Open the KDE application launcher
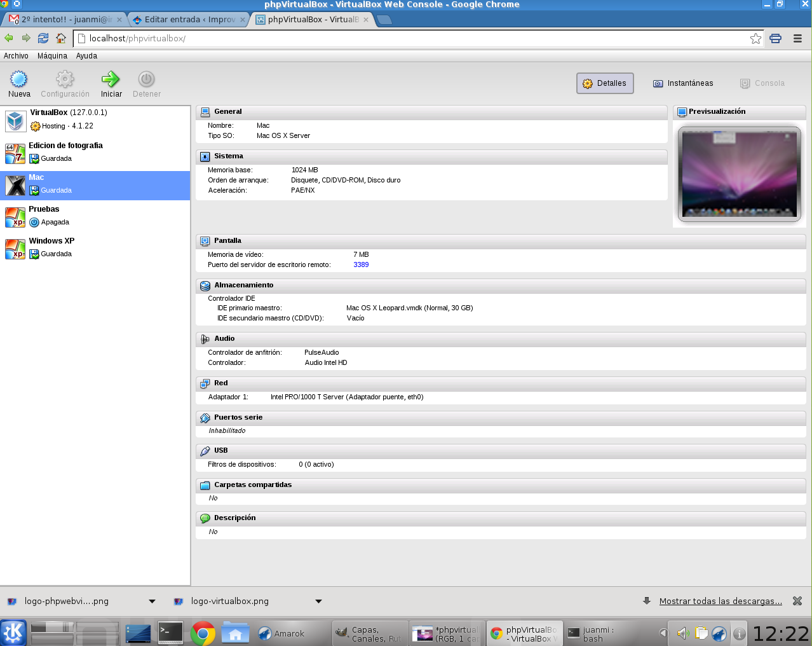Screen dimensions: 812x646 click(13, 633)
